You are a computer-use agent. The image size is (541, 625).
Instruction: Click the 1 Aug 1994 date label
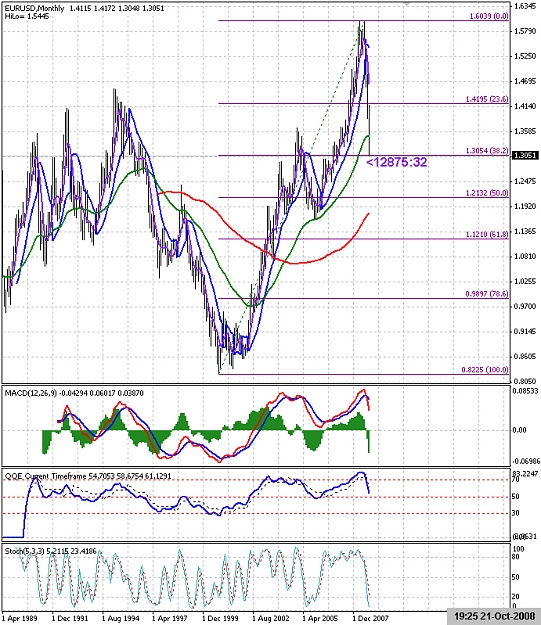click(x=120, y=618)
